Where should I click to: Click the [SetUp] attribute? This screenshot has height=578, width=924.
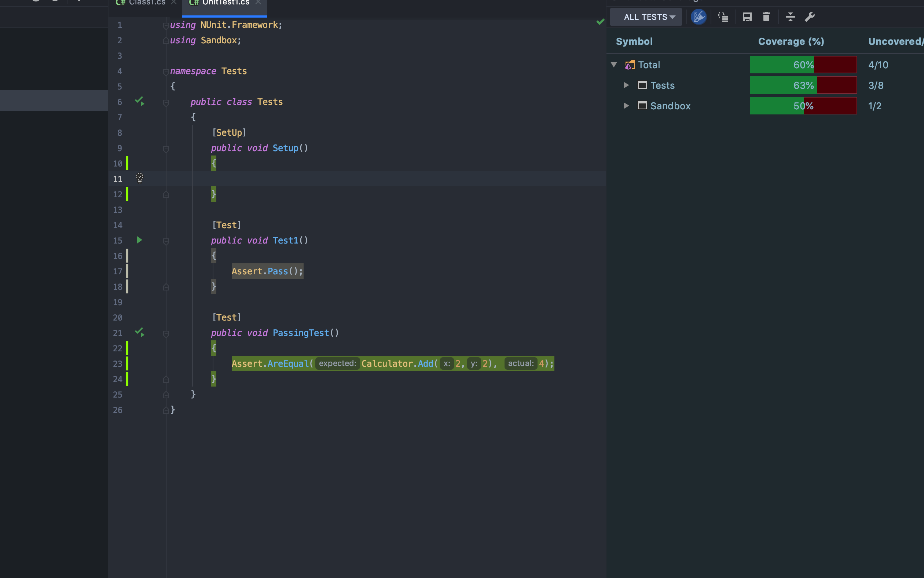click(229, 133)
